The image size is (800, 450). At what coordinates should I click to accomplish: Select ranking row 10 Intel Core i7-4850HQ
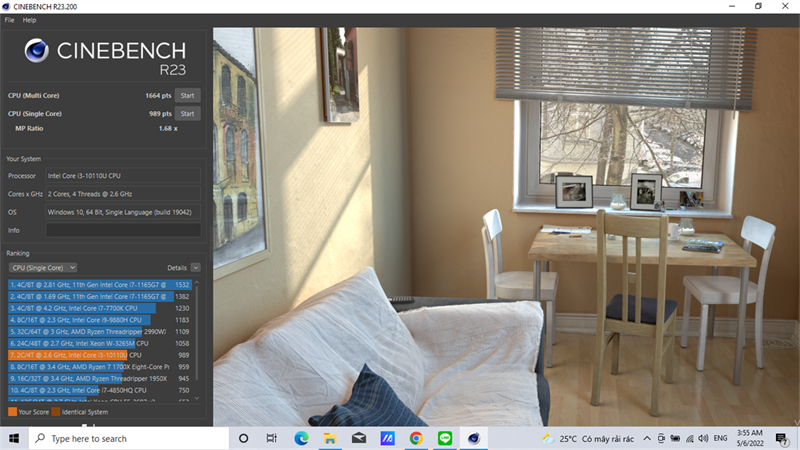pos(99,390)
